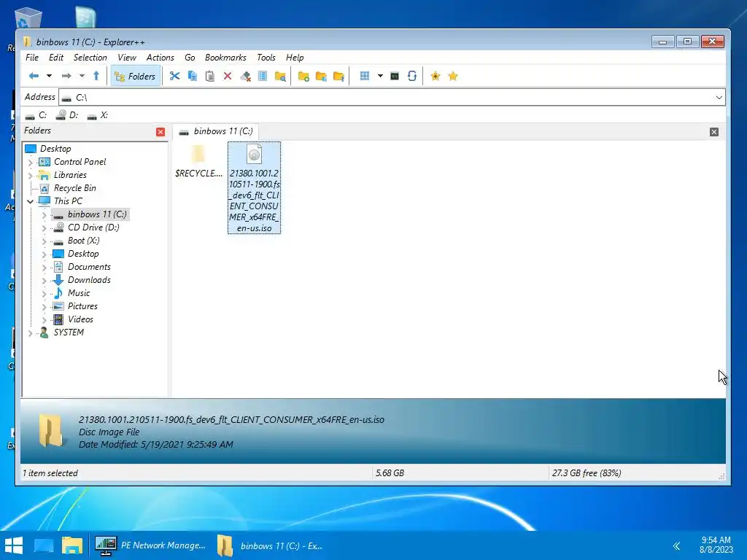Image resolution: width=747 pixels, height=560 pixels.
Task: Jump to the C: drive button
Action: [36, 115]
